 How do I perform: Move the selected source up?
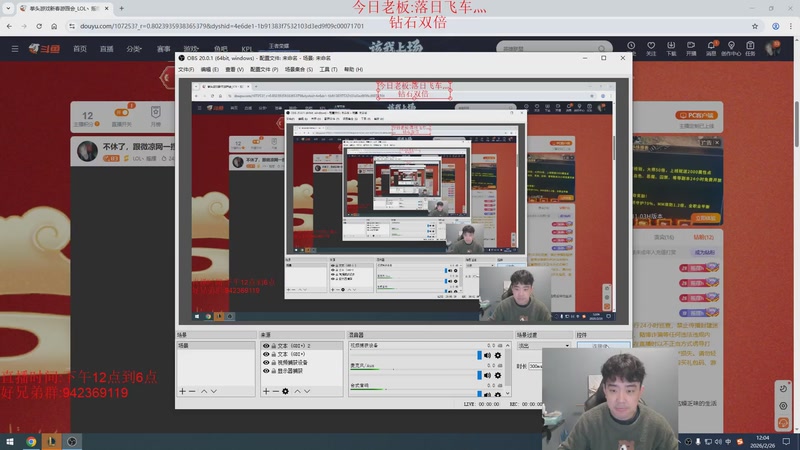(x=297, y=391)
